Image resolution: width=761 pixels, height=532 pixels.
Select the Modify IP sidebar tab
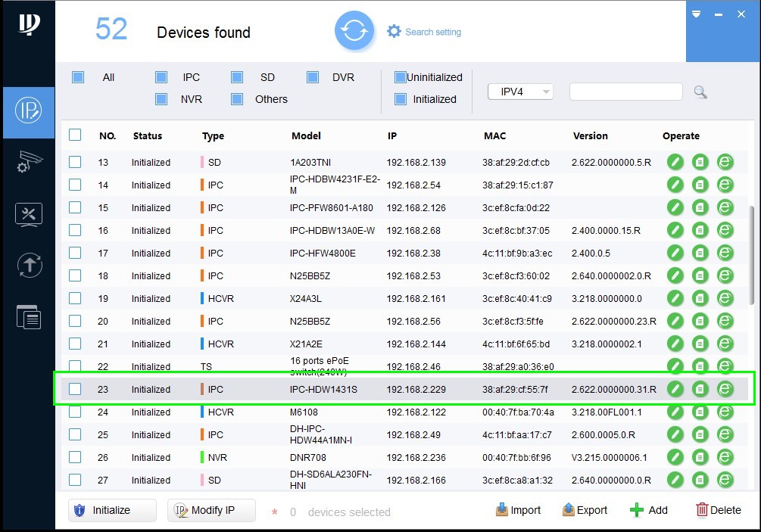coord(29,111)
